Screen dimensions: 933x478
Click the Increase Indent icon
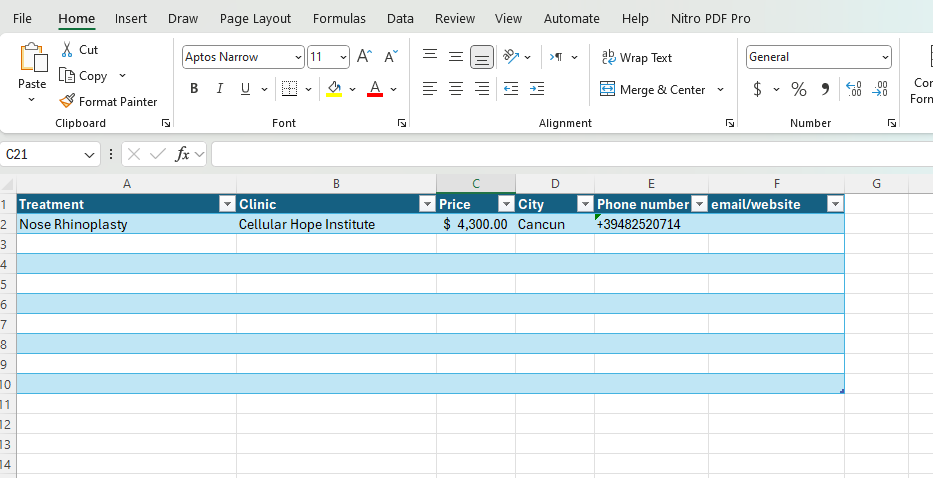pos(537,89)
